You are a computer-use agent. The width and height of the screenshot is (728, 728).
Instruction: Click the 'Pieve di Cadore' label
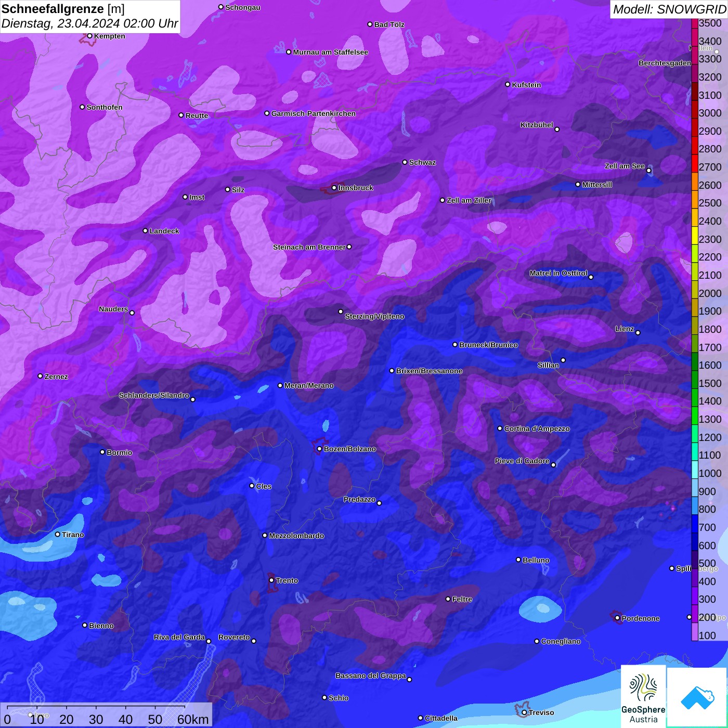(522, 461)
